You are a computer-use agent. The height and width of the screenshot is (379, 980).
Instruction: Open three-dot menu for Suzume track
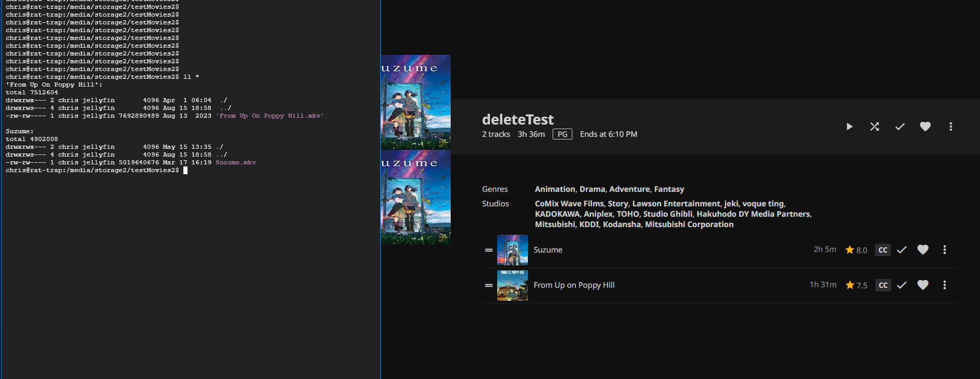(x=945, y=250)
